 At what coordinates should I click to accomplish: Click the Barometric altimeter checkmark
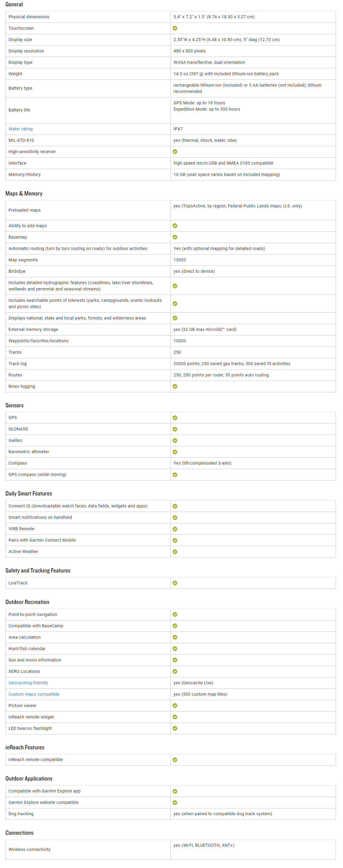[175, 452]
